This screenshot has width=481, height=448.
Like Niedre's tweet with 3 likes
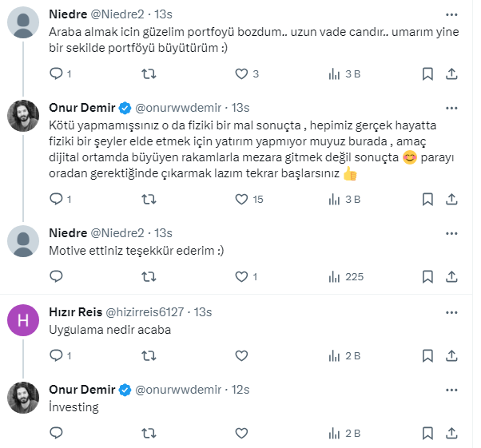(241, 73)
